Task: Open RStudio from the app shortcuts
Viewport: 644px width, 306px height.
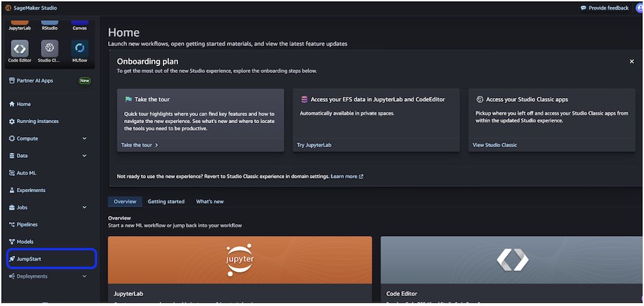Action: tap(50, 25)
